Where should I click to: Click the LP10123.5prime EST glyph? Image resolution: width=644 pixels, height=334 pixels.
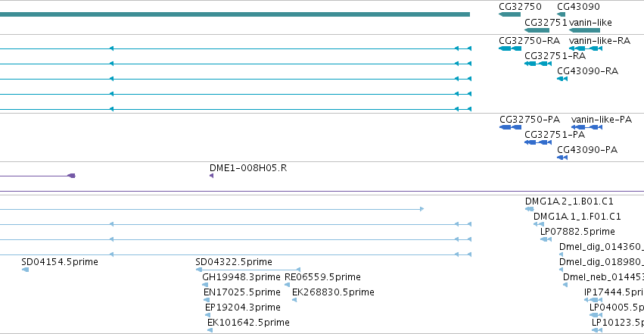pos(597,330)
